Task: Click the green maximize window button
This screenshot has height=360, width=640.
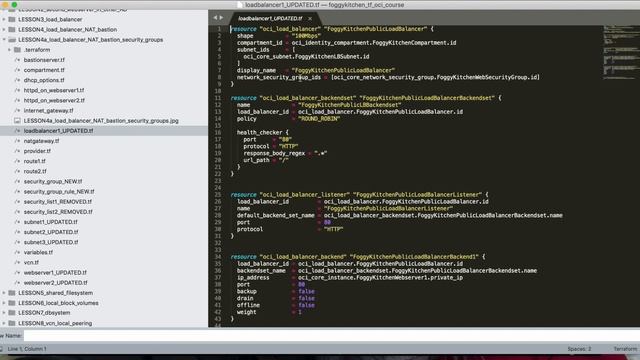Action: 14,4
